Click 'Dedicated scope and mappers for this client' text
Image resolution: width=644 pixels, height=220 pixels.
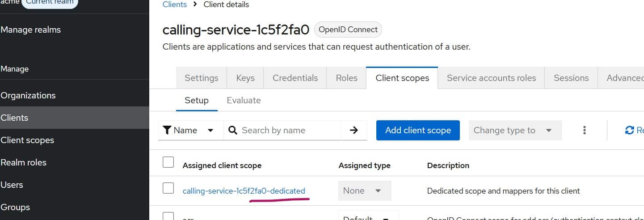pos(504,191)
